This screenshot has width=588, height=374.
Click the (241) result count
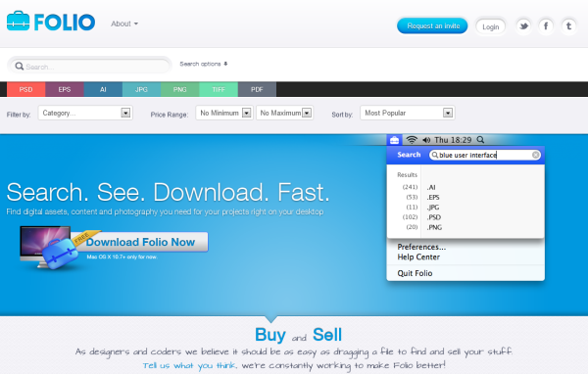[410, 187]
